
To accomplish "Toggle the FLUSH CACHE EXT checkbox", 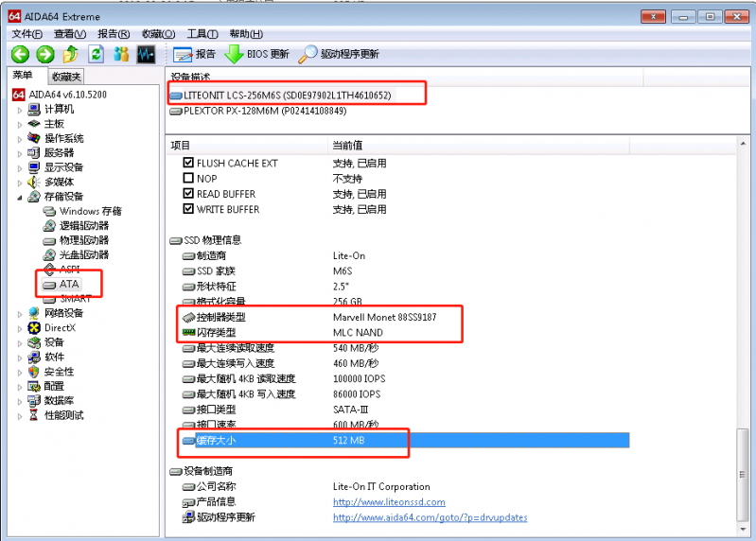I will click(188, 163).
